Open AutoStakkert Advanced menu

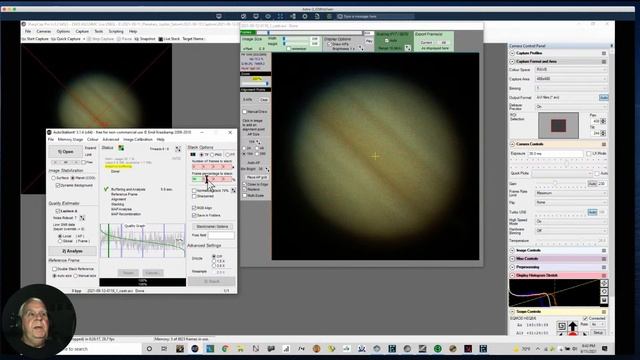(111, 140)
